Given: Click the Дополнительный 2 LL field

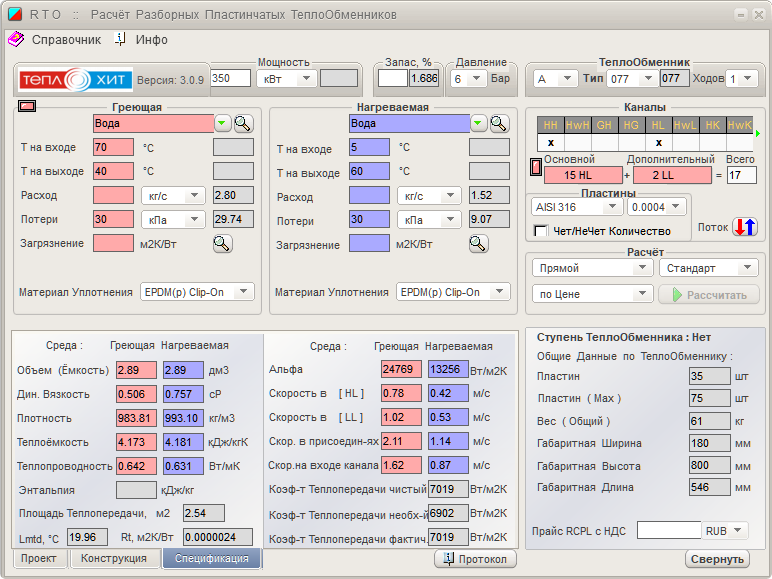Looking at the screenshot, I should click(x=672, y=175).
